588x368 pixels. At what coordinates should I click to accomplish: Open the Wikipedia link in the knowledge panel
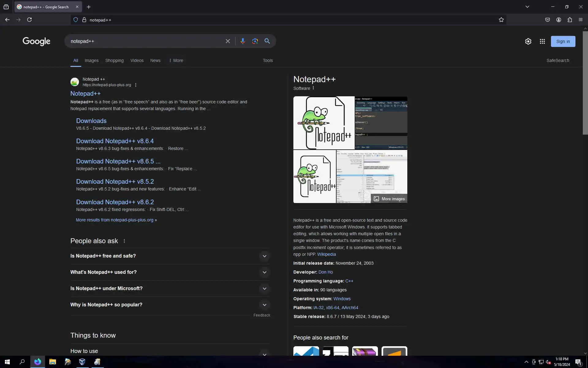[x=326, y=254]
